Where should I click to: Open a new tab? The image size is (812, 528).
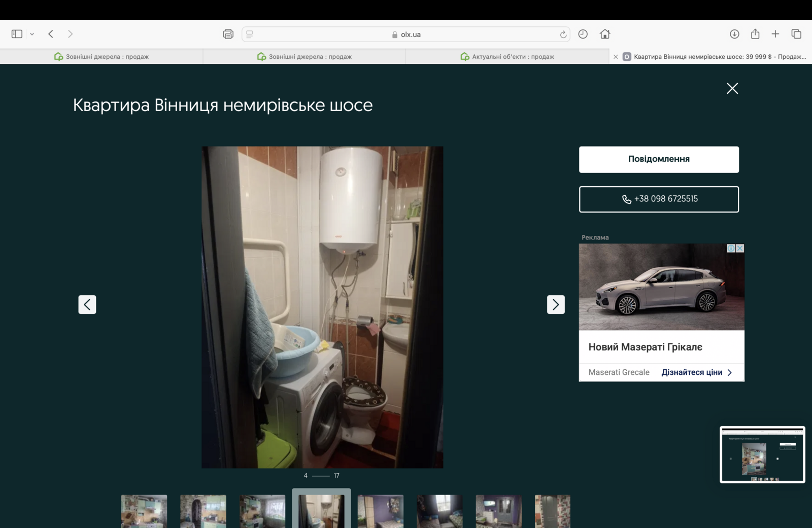775,34
